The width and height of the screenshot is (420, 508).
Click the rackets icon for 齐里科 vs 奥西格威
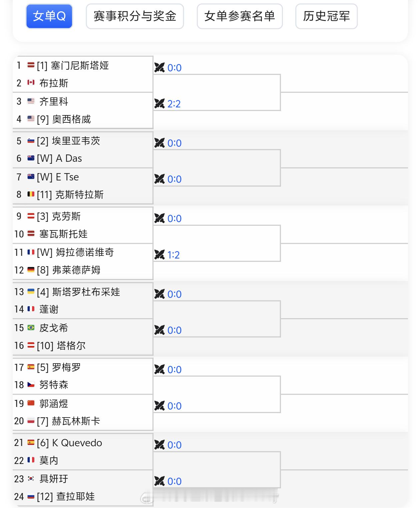pyautogui.click(x=160, y=104)
